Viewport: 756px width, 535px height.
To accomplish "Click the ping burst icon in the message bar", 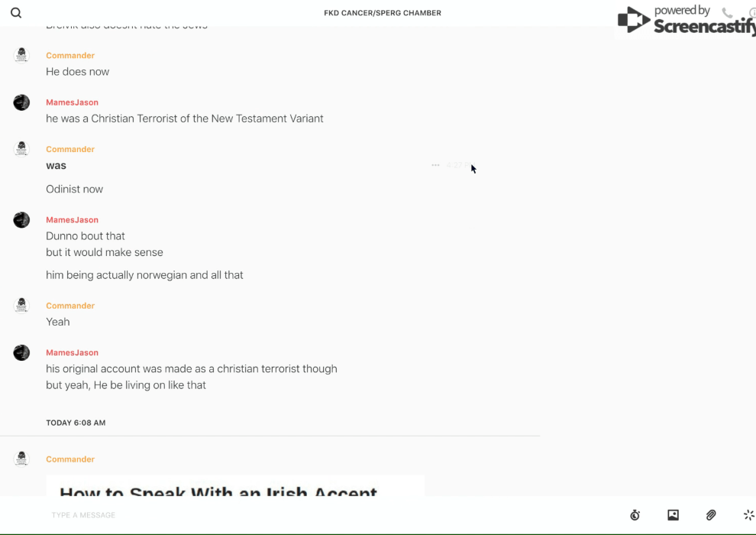I will click(749, 514).
